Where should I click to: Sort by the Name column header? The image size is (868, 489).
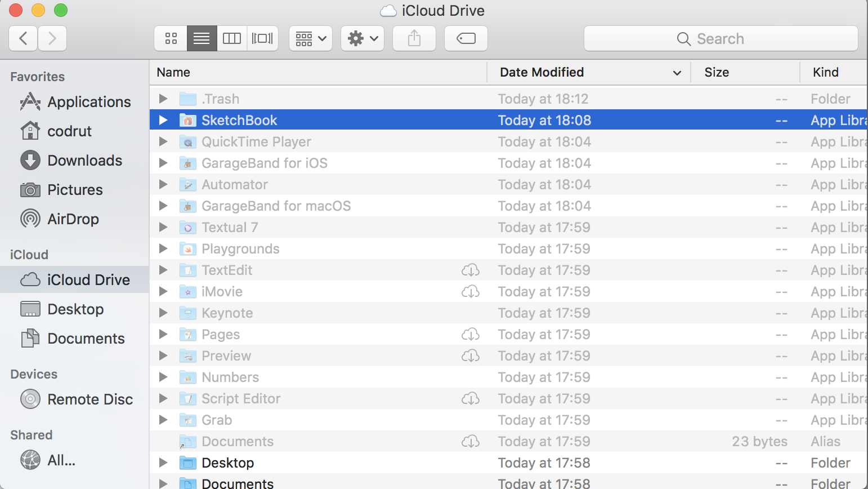click(x=319, y=72)
